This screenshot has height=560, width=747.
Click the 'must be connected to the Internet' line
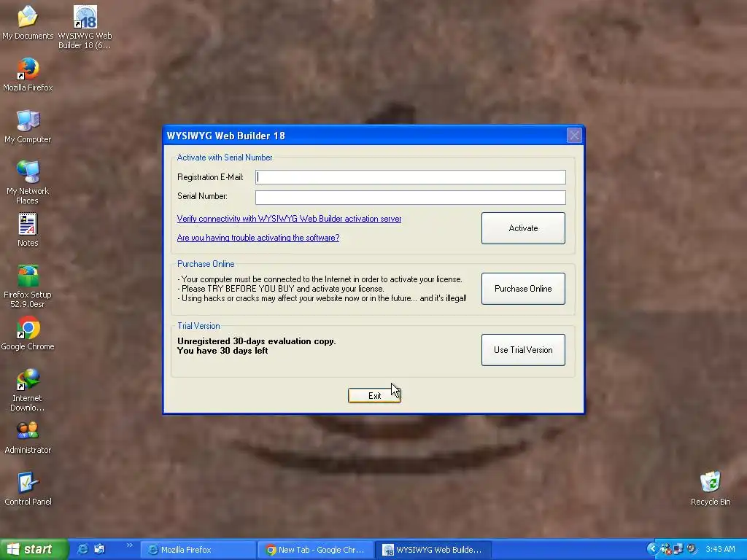pyautogui.click(x=320, y=279)
